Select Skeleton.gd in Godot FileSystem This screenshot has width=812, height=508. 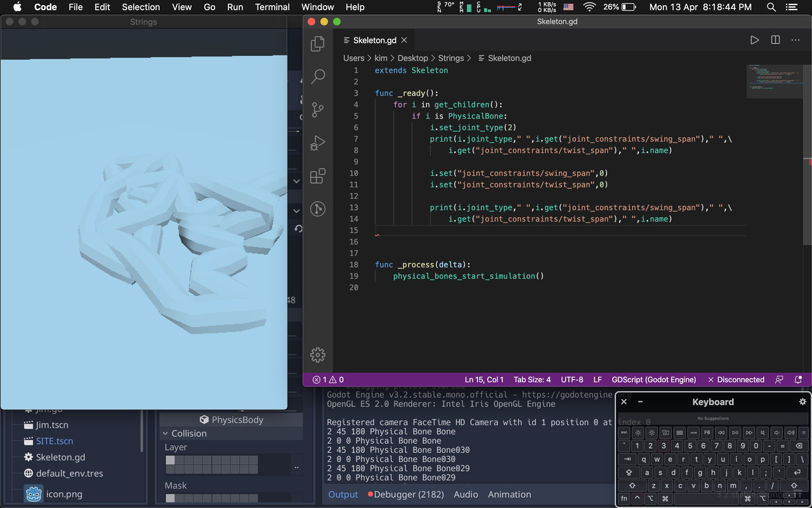click(x=60, y=457)
